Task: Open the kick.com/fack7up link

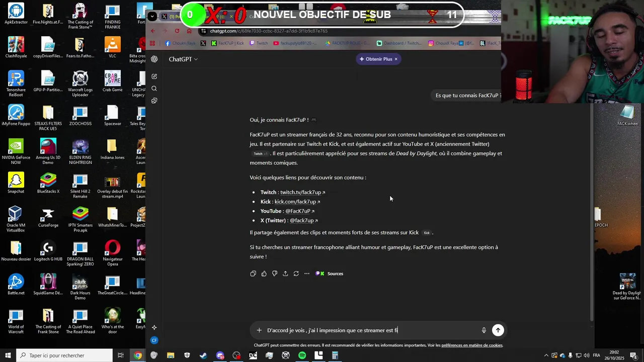Action: (x=297, y=202)
